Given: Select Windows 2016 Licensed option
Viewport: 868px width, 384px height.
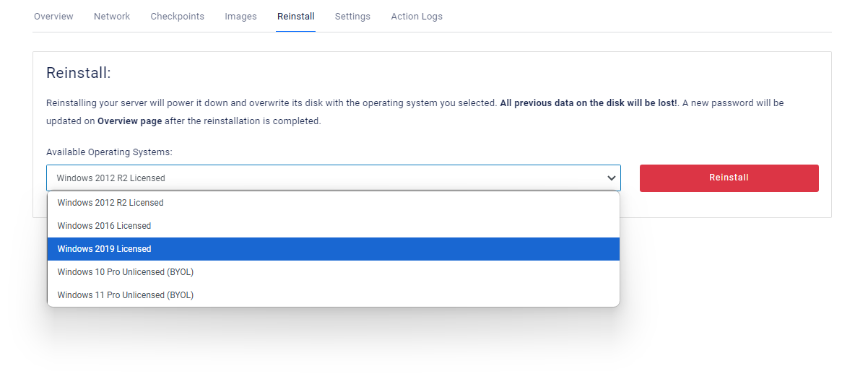Looking at the screenshot, I should tap(104, 226).
